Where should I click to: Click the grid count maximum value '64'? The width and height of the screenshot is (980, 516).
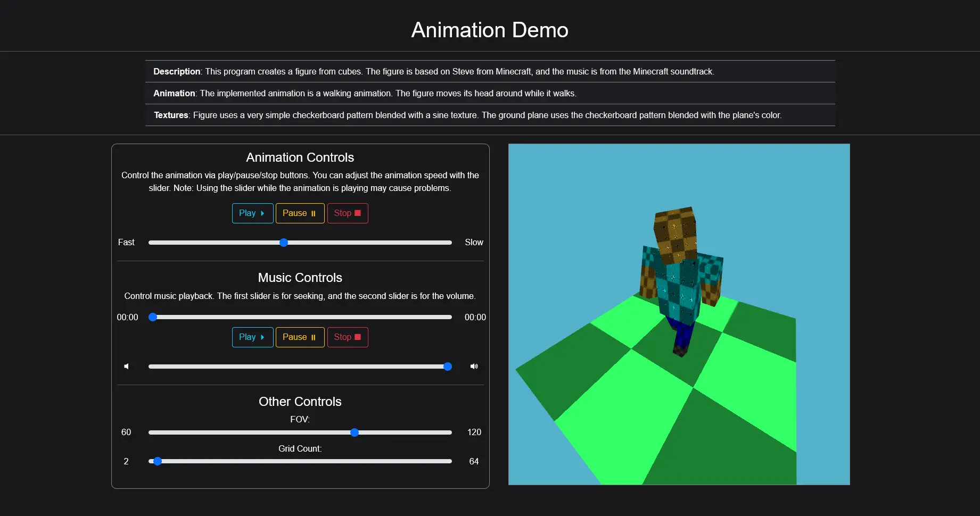tap(474, 462)
